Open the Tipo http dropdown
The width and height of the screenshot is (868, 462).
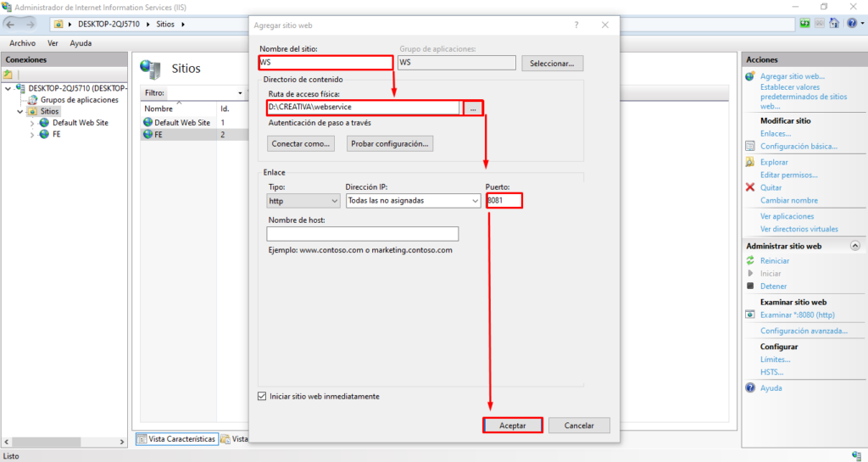[x=303, y=201]
